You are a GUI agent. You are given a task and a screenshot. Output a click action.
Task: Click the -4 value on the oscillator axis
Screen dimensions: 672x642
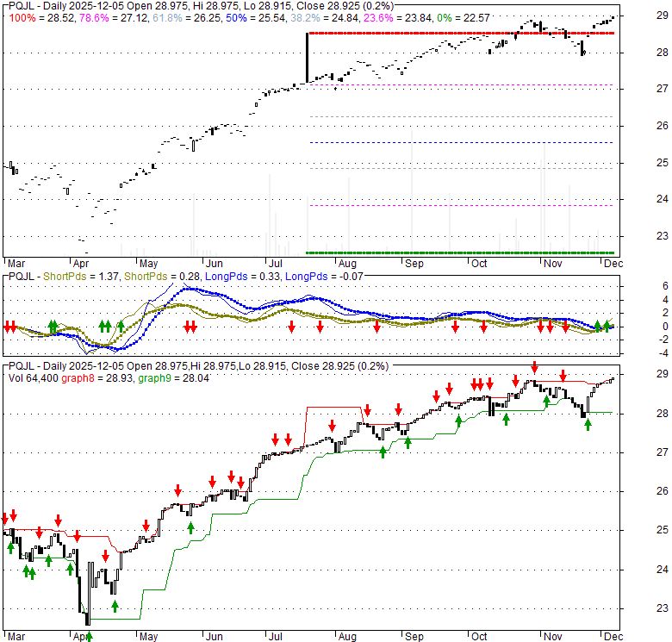663,353
